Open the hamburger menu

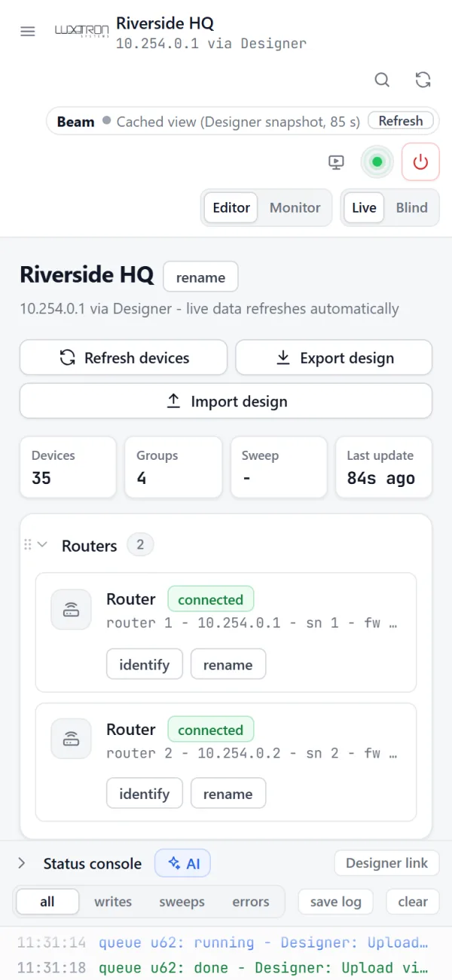(28, 32)
